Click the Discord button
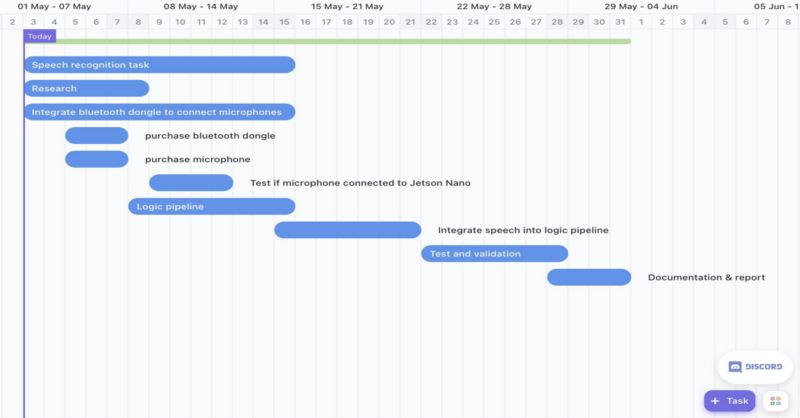 [x=755, y=367]
